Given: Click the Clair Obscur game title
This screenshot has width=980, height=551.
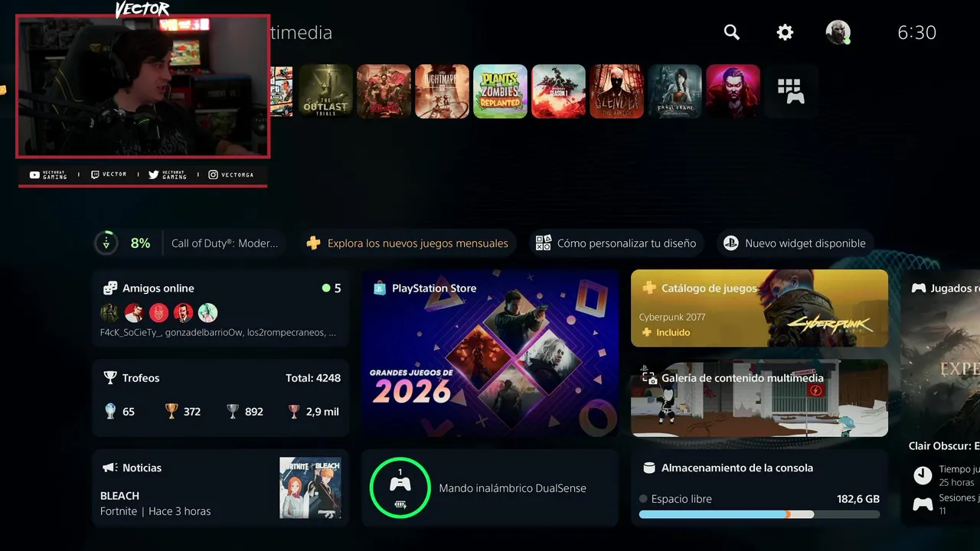Looking at the screenshot, I should 944,446.
